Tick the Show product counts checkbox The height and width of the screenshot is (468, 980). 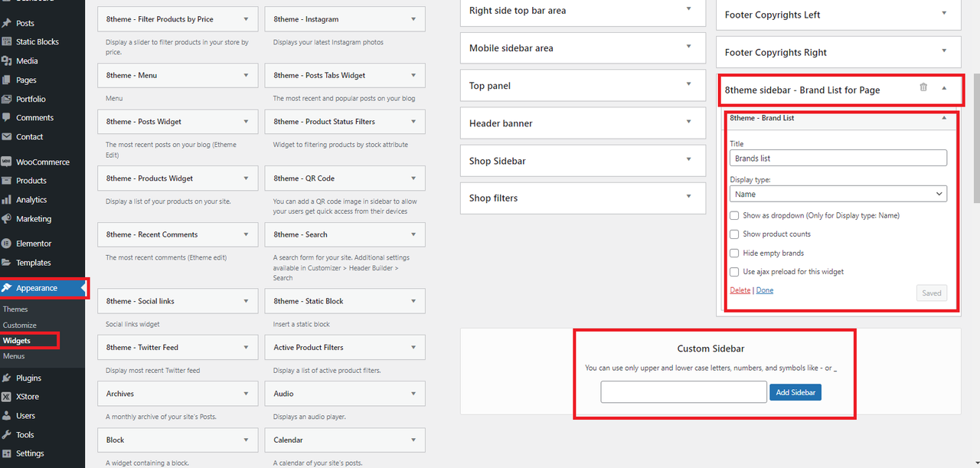(x=734, y=234)
